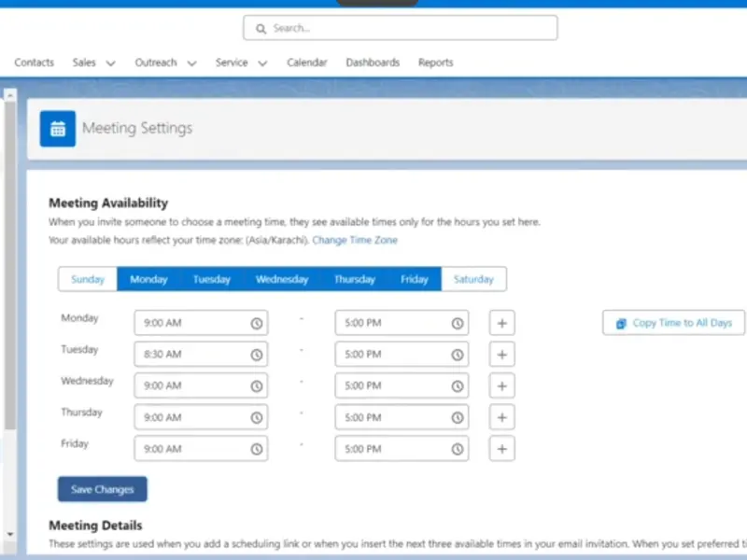747x560 pixels.
Task: Open clock picker for Tuesday end time
Action: [457, 355]
